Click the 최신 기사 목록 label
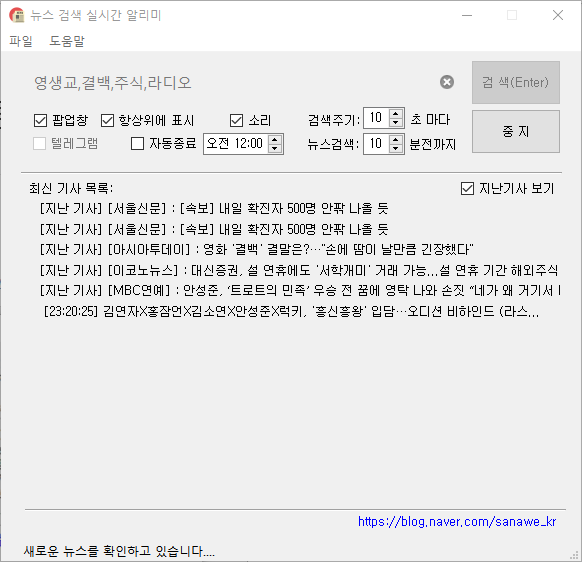 tap(71, 189)
